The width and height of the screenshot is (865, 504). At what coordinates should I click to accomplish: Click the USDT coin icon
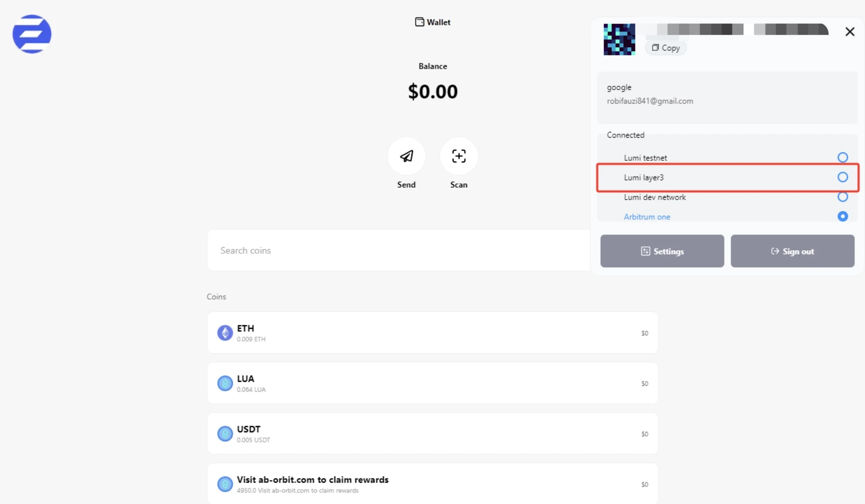point(225,434)
